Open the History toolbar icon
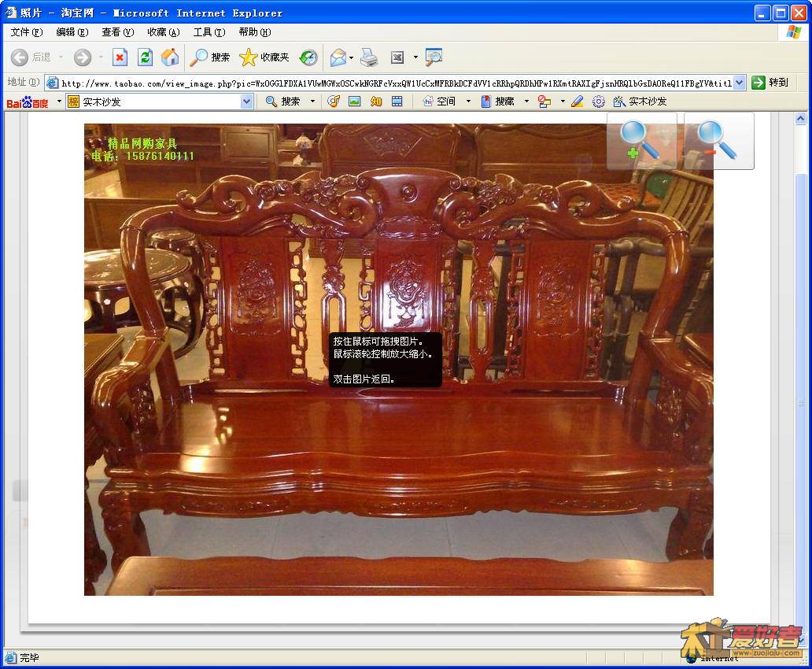The image size is (812, 669). tap(308, 57)
